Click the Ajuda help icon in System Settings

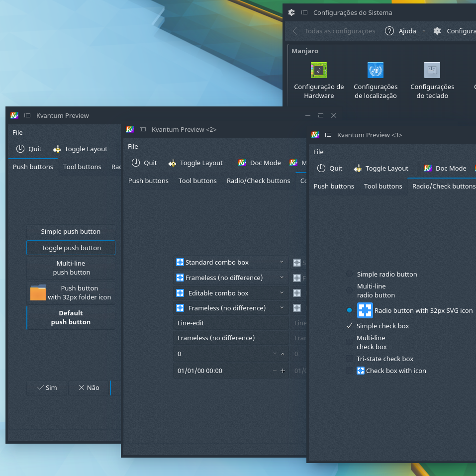(389, 31)
